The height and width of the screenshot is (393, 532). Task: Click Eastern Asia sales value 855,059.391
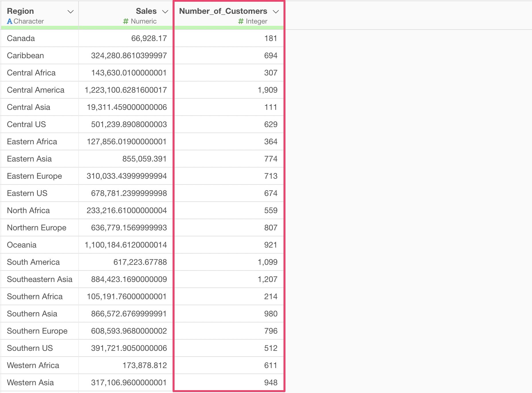tap(144, 159)
